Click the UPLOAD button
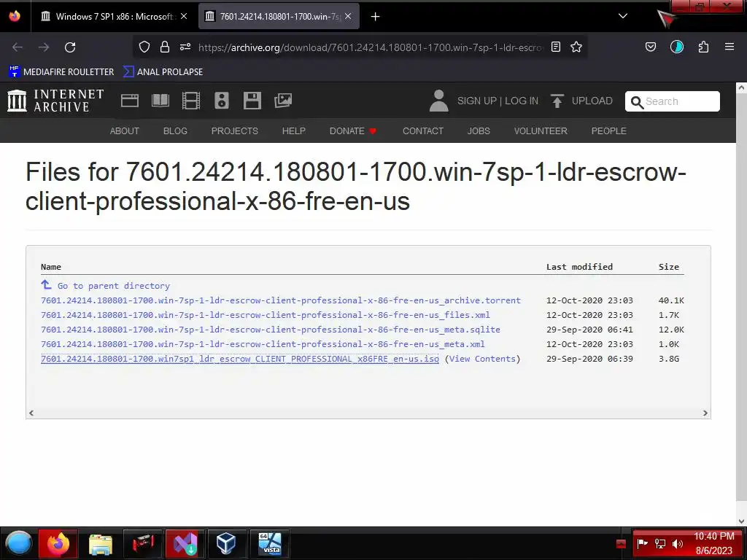Viewport: 747px width, 560px height. (581, 101)
